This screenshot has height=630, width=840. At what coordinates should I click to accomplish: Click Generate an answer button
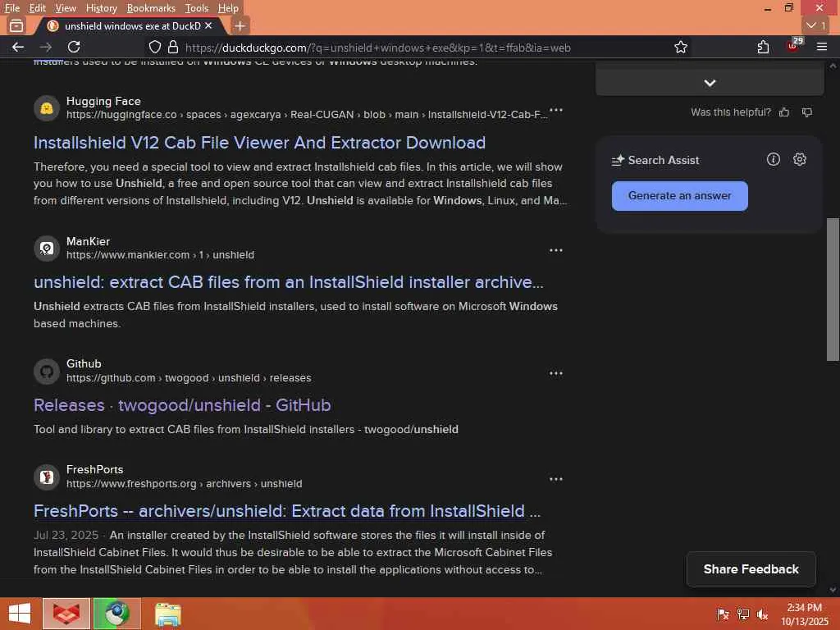tap(679, 195)
